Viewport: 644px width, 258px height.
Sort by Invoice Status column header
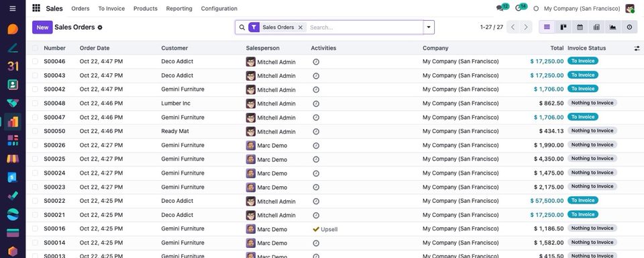coord(586,48)
